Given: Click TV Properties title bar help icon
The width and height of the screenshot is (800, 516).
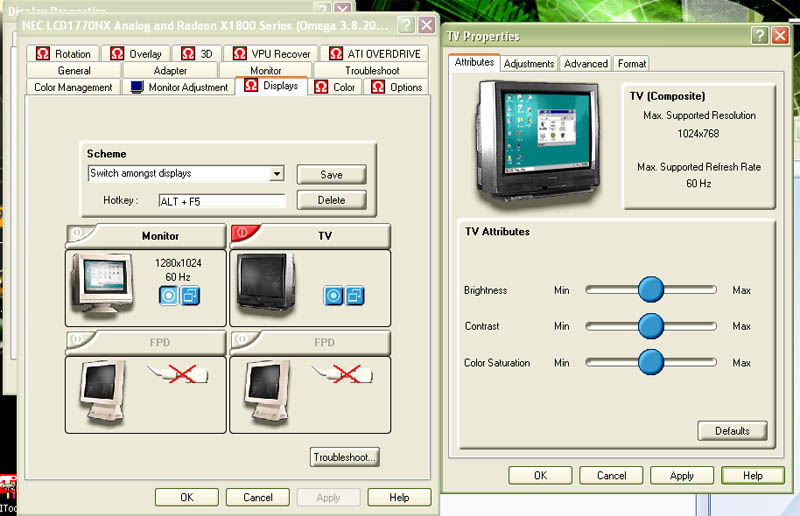Looking at the screenshot, I should point(760,35).
